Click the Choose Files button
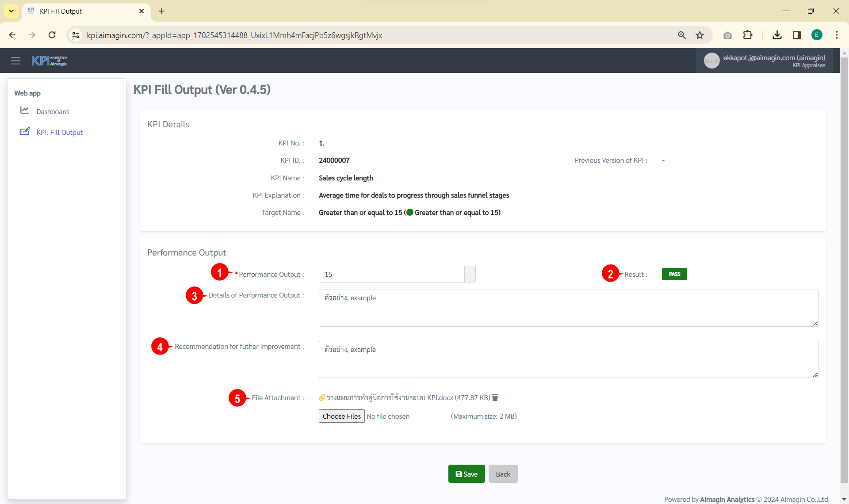 [x=341, y=416]
